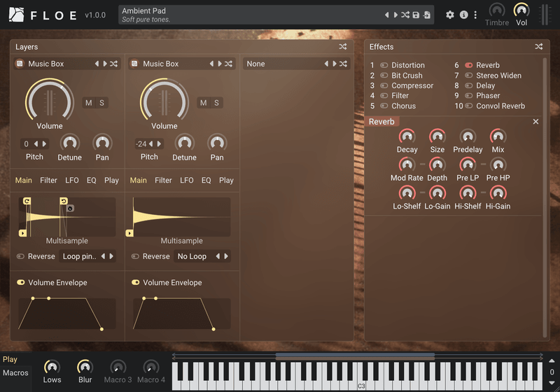Viewport: 560px width, 392px height.
Task: Shuffle instrument of first Music Box layer
Action: [113, 64]
